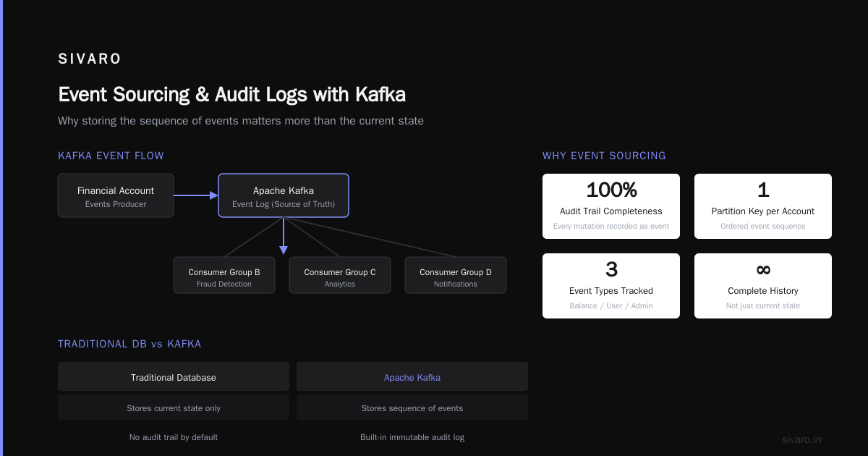Open the infinity Complete History card
The height and width of the screenshot is (456, 868).
pyautogui.click(x=763, y=286)
